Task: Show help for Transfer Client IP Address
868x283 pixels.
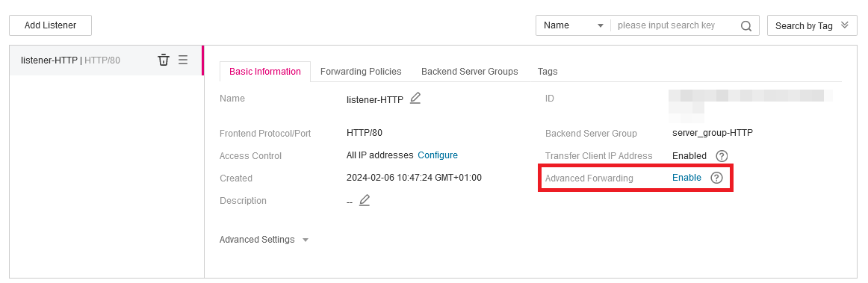Action: (722, 156)
